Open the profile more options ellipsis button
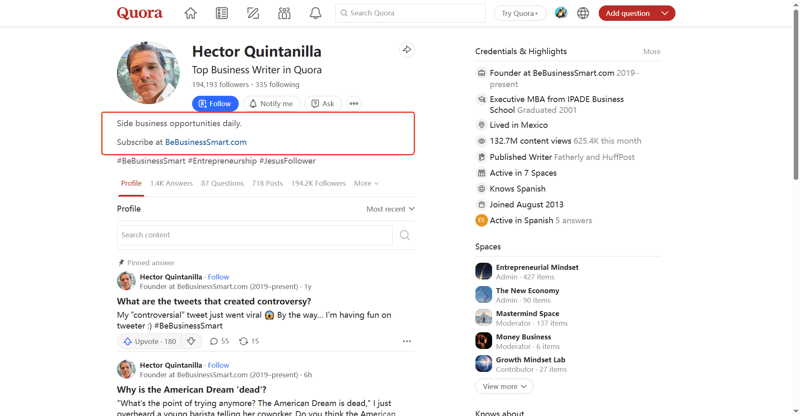Viewport: 800px width, 416px height. pyautogui.click(x=354, y=104)
